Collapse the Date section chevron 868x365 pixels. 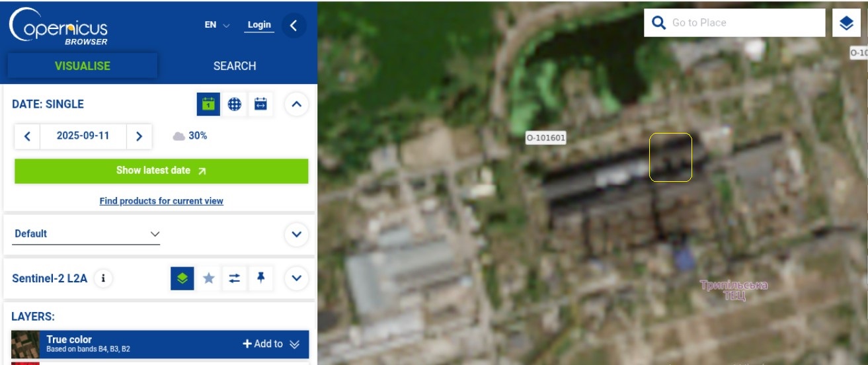point(296,104)
